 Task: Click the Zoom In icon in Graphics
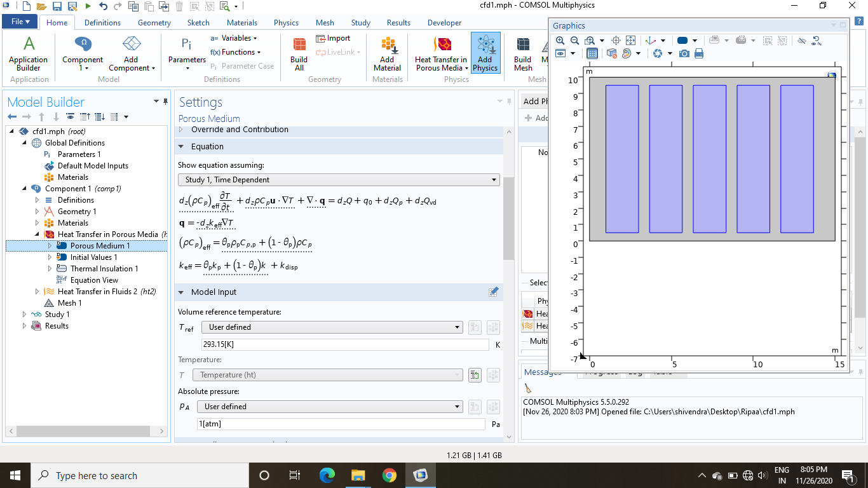560,41
